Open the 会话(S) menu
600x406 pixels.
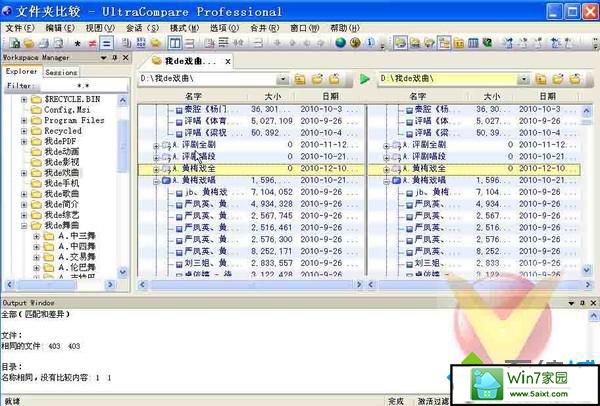click(x=142, y=28)
